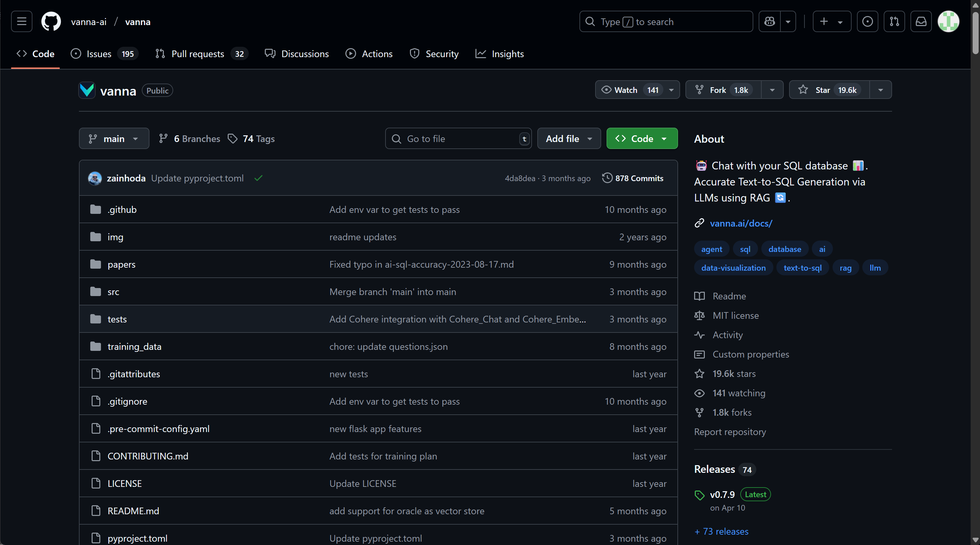Click the .gitattributes file icon
The height and width of the screenshot is (545, 980).
coord(96,374)
